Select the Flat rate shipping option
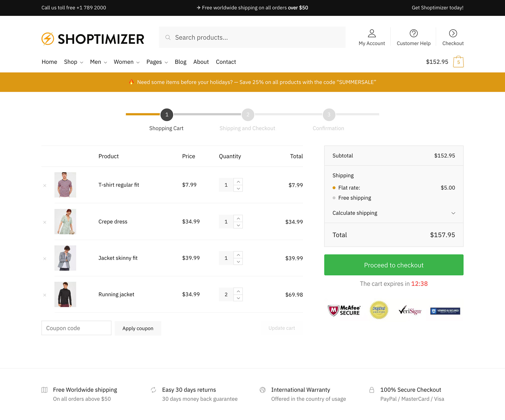 pos(334,188)
